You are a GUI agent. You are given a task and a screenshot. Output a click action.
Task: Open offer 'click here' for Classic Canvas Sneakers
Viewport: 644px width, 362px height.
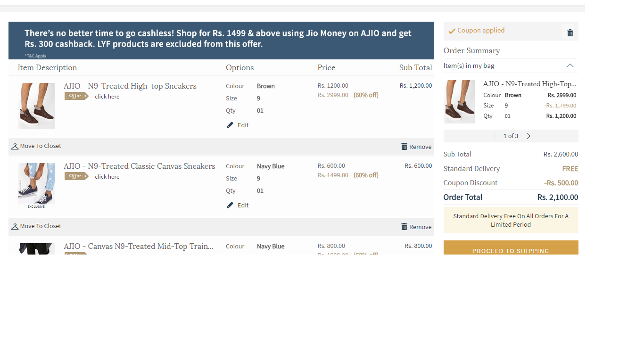tap(107, 177)
